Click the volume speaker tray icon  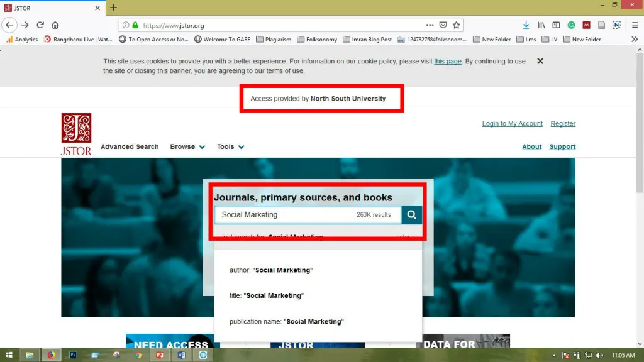point(599,356)
